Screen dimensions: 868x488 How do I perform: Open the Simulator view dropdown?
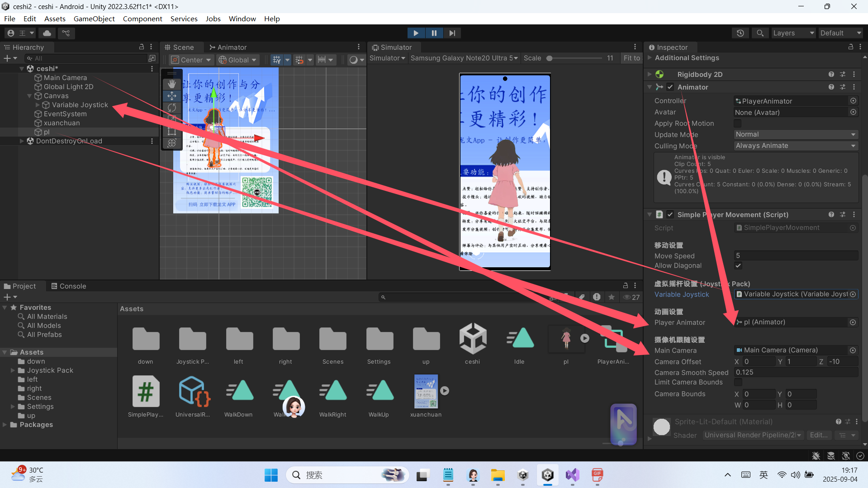pos(387,58)
